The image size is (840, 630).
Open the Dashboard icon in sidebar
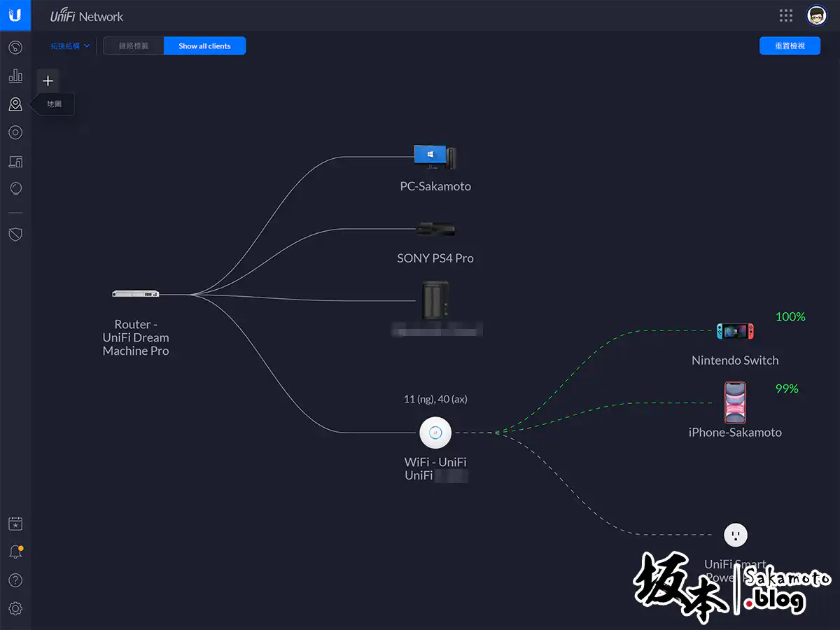(15, 48)
